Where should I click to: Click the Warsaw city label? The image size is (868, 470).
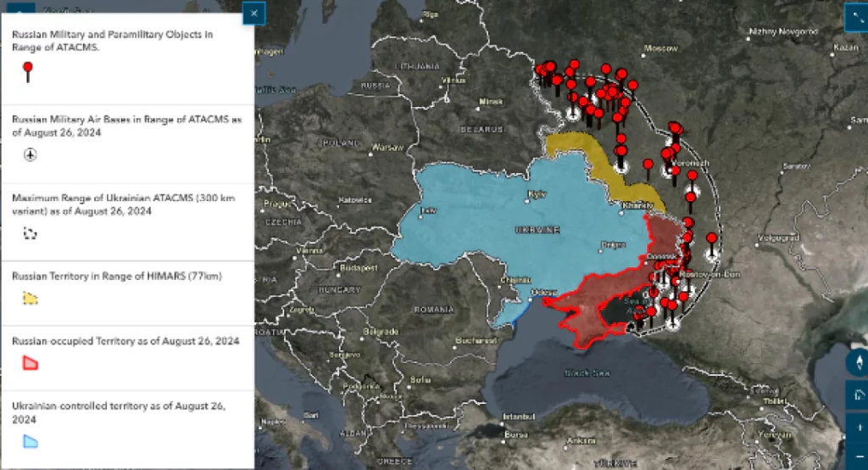pyautogui.click(x=387, y=148)
